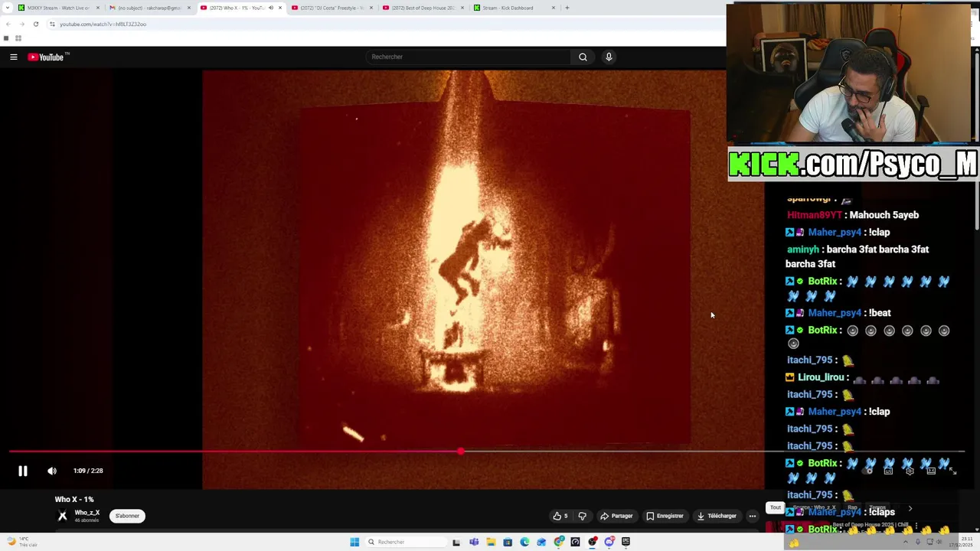Click the Enregistrer save button
980x551 pixels.
[x=665, y=516]
